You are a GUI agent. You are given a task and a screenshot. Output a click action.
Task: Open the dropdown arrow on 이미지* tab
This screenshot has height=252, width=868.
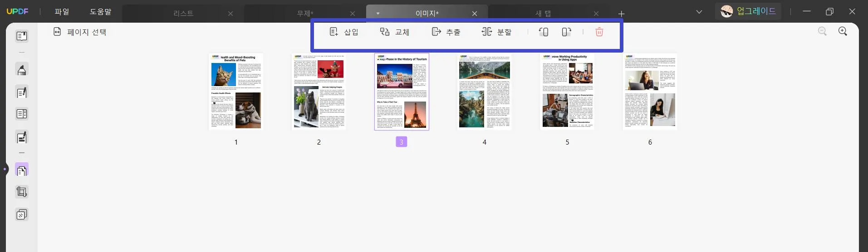(x=378, y=14)
